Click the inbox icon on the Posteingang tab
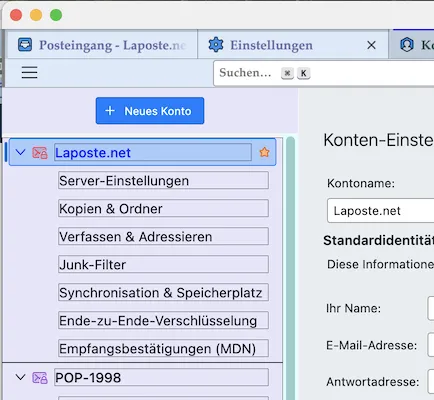Viewport: 434px width, 400px height. 25,45
